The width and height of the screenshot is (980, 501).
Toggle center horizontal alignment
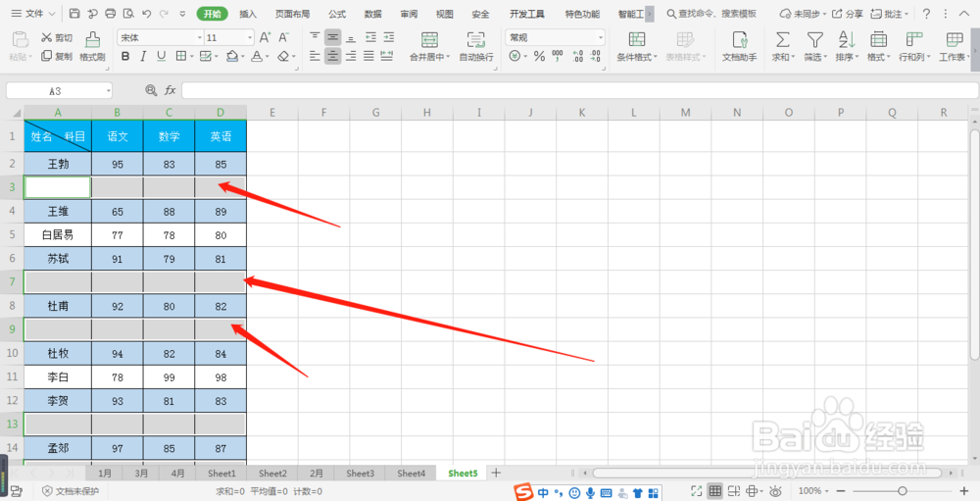[x=333, y=56]
